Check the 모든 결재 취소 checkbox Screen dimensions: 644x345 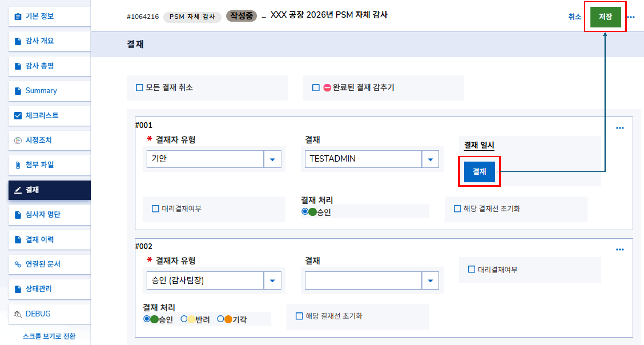point(139,88)
